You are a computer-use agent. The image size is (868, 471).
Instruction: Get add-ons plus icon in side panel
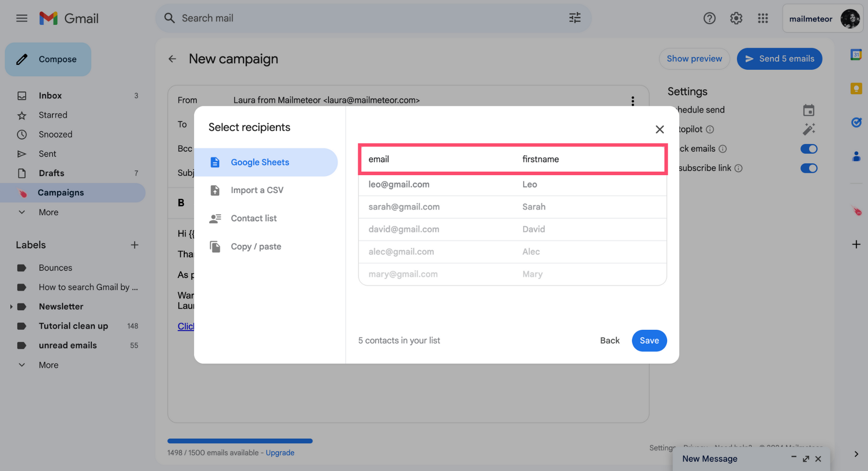click(856, 244)
